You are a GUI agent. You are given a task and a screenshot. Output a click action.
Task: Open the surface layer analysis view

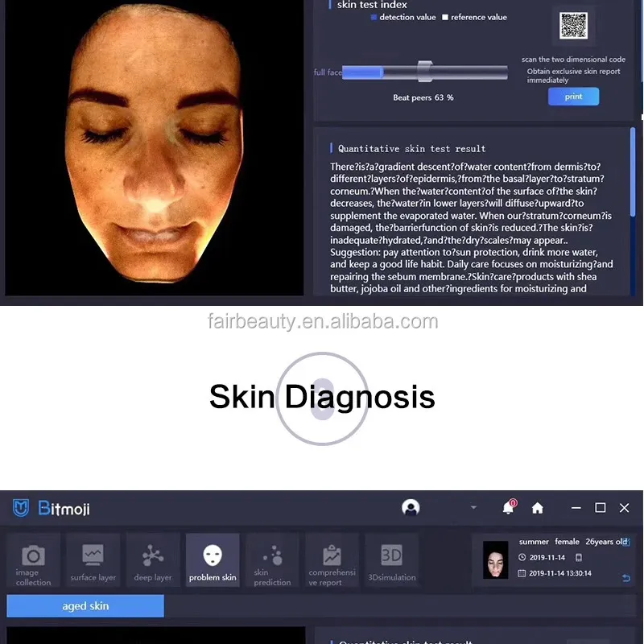tap(93, 560)
